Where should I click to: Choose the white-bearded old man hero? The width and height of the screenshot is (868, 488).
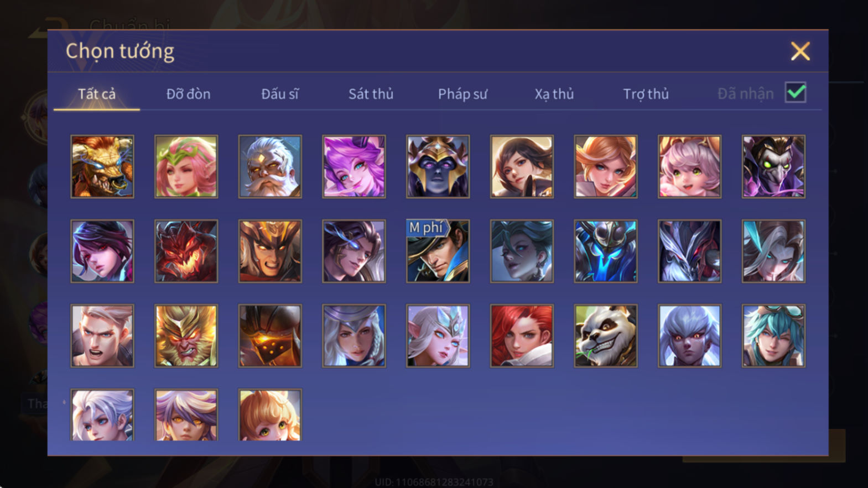[x=270, y=166]
